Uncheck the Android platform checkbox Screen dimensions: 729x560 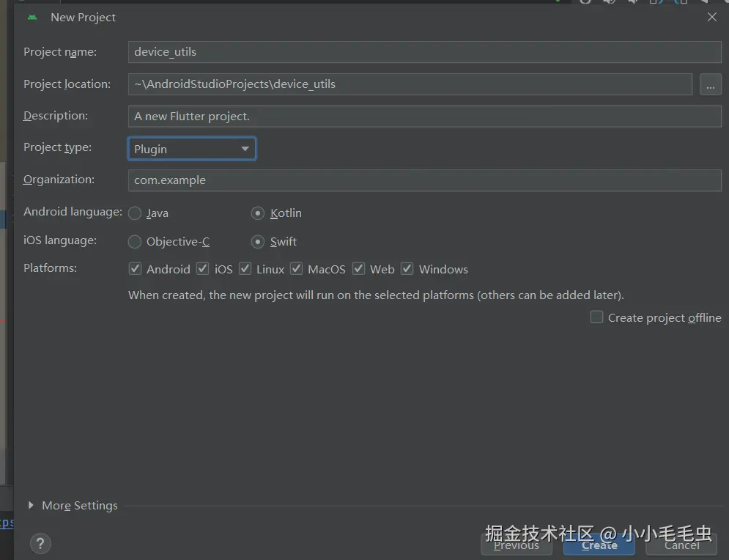[136, 269]
